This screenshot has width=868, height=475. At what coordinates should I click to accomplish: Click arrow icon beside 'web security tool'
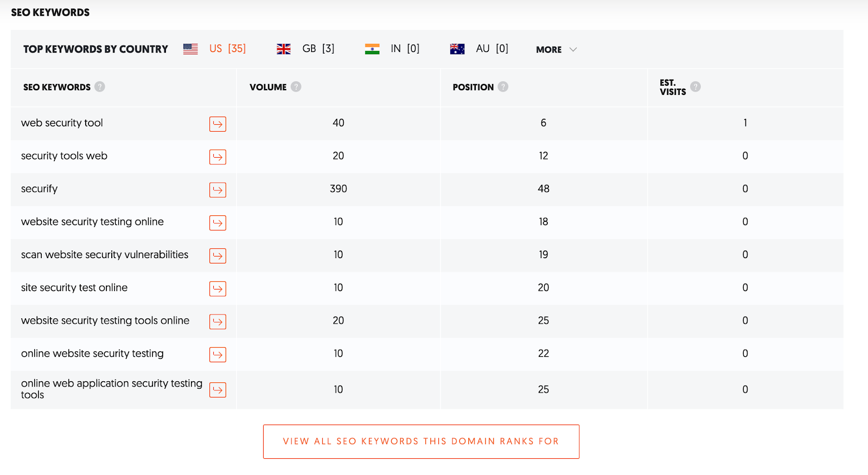[x=218, y=124]
